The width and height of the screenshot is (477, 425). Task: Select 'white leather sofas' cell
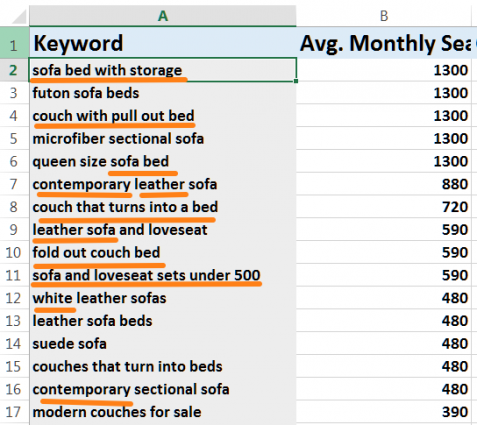click(x=163, y=298)
